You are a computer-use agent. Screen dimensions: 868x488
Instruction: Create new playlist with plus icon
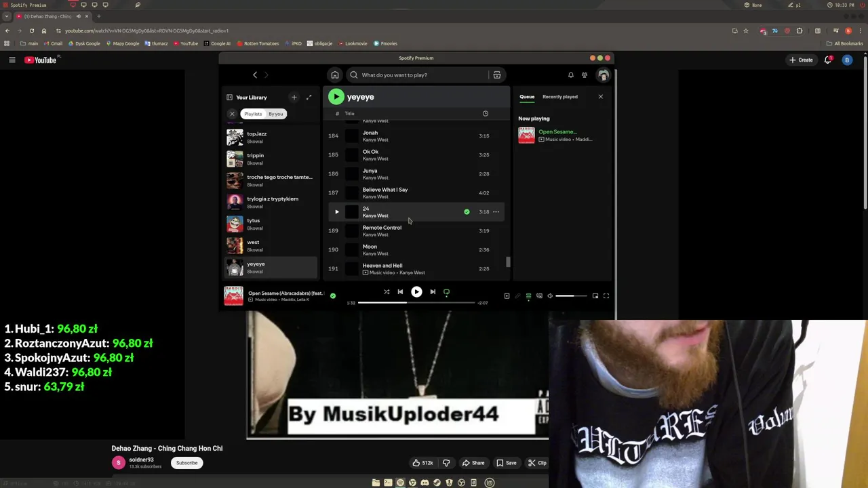tap(294, 98)
